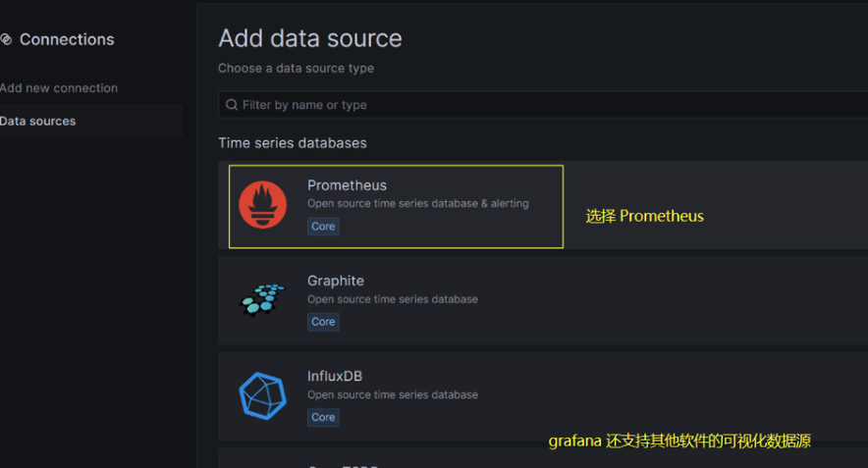Click the description text under InfluxDB
868x468 pixels.
click(x=392, y=394)
